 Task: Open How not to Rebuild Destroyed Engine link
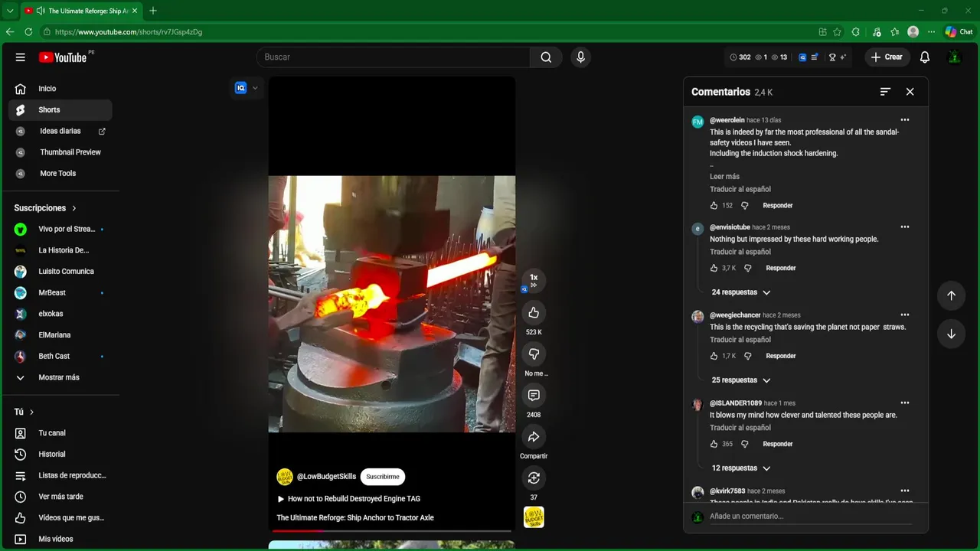[x=354, y=499]
